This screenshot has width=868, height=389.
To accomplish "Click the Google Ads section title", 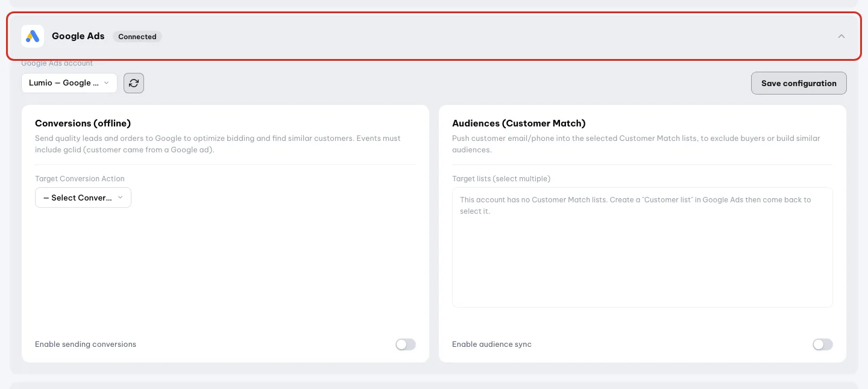I will [x=78, y=36].
